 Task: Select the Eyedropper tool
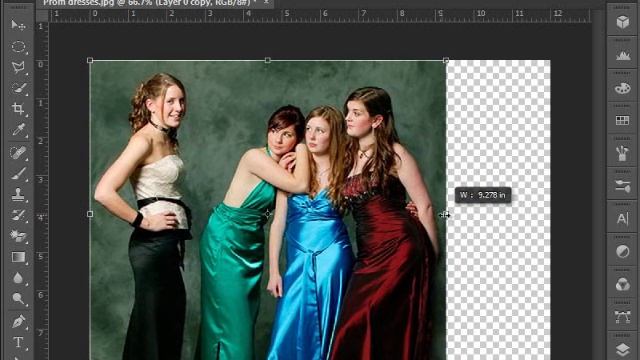click(18, 130)
